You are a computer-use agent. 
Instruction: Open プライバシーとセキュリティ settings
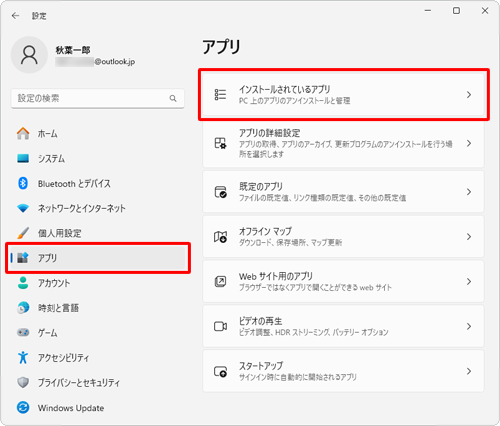click(97, 382)
